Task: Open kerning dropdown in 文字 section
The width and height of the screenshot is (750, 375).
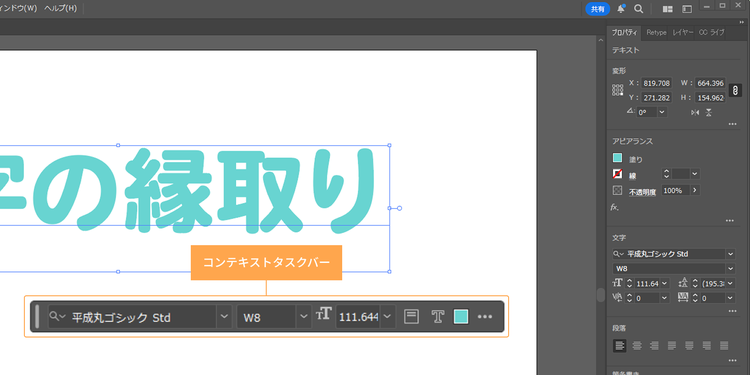Action: tap(664, 298)
